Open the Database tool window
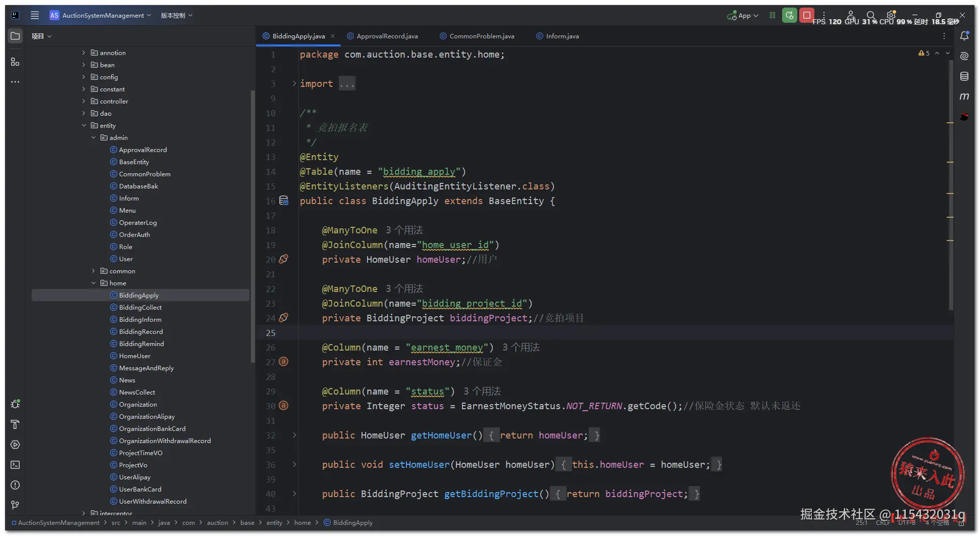 pyautogui.click(x=964, y=76)
